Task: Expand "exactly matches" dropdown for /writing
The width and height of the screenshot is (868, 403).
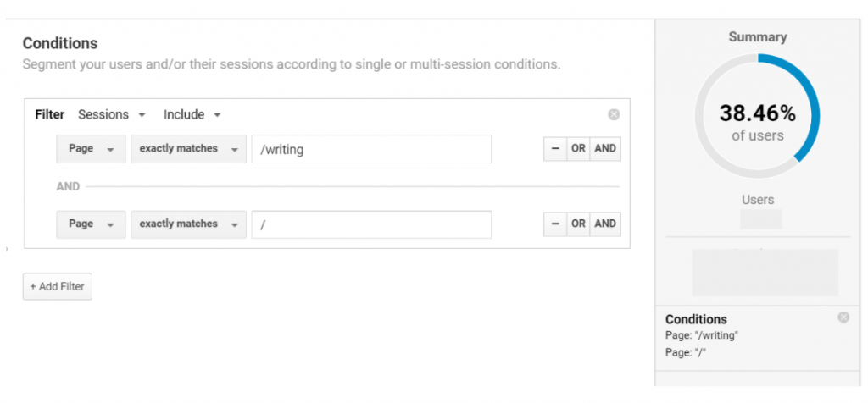Action: [188, 149]
